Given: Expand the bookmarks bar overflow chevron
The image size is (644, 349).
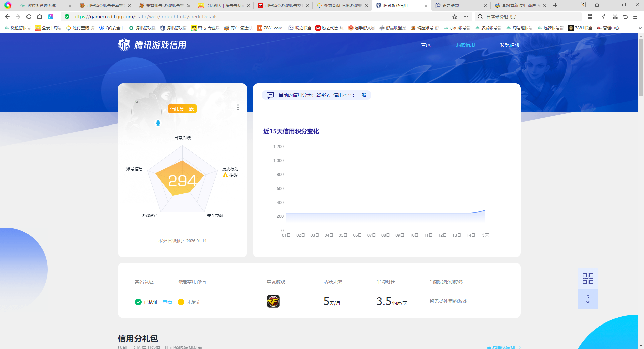Looking at the screenshot, I should pos(640,28).
